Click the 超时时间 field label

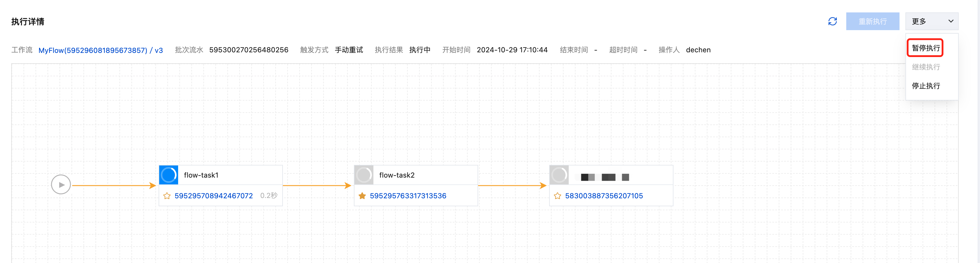623,50
